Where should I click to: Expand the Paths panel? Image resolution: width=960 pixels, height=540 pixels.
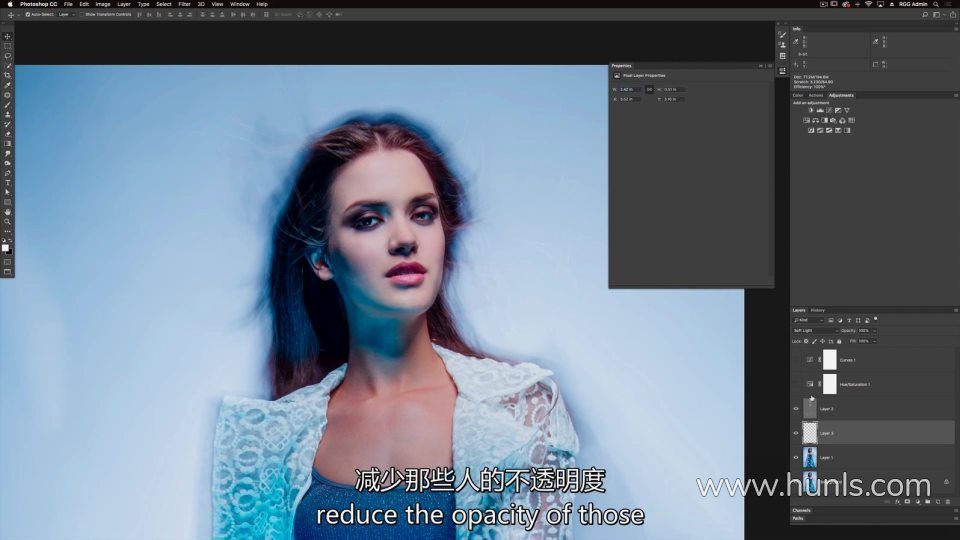pos(798,519)
